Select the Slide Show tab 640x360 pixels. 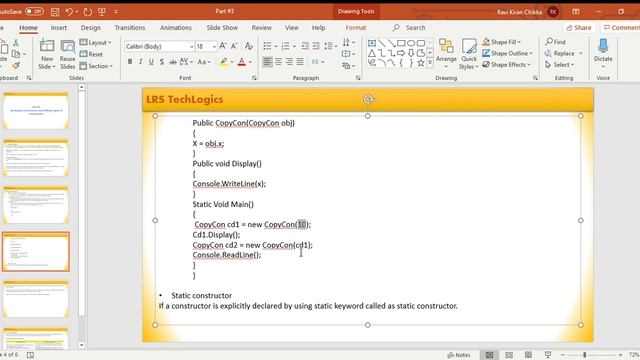pyautogui.click(x=222, y=28)
